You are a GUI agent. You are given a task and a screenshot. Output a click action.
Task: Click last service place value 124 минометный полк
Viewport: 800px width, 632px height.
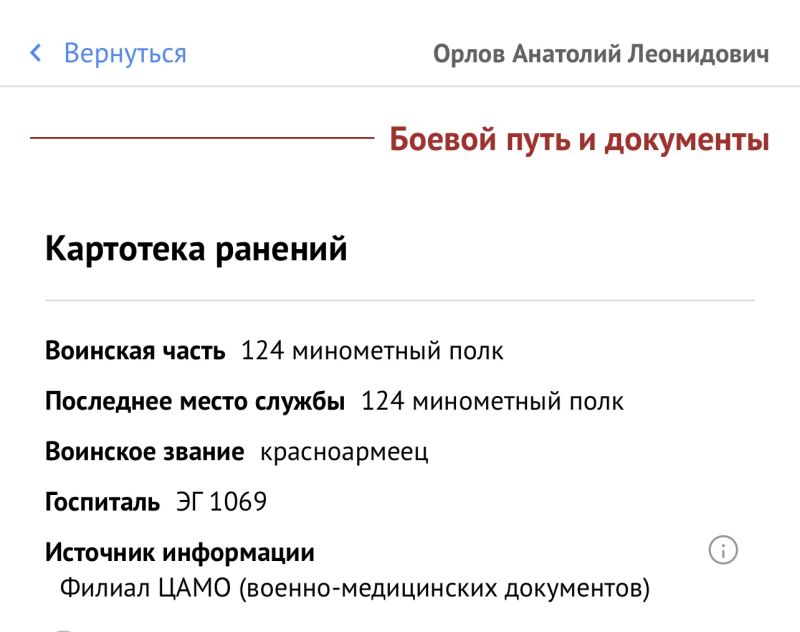click(492, 401)
